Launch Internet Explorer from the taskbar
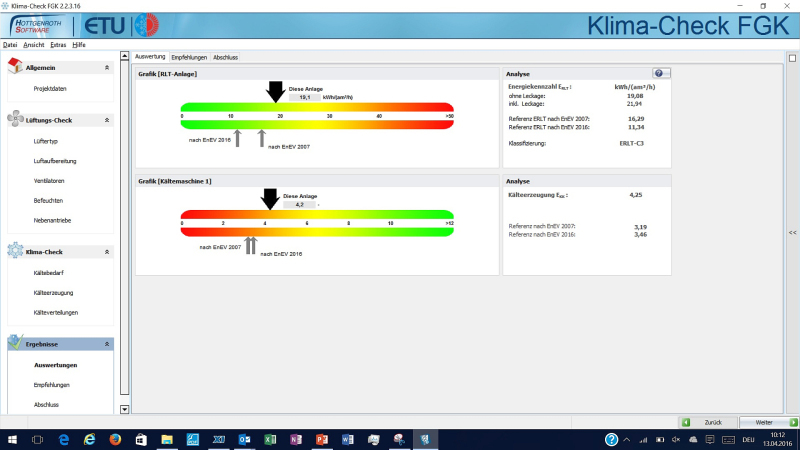Screen dimensions: 800x450 click(x=89, y=439)
